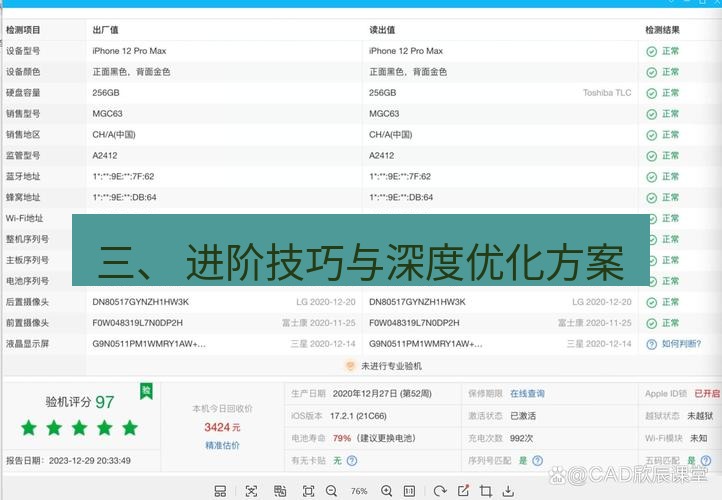Click the 检测项目 column header
The width and height of the screenshot is (722, 500).
pos(23,30)
